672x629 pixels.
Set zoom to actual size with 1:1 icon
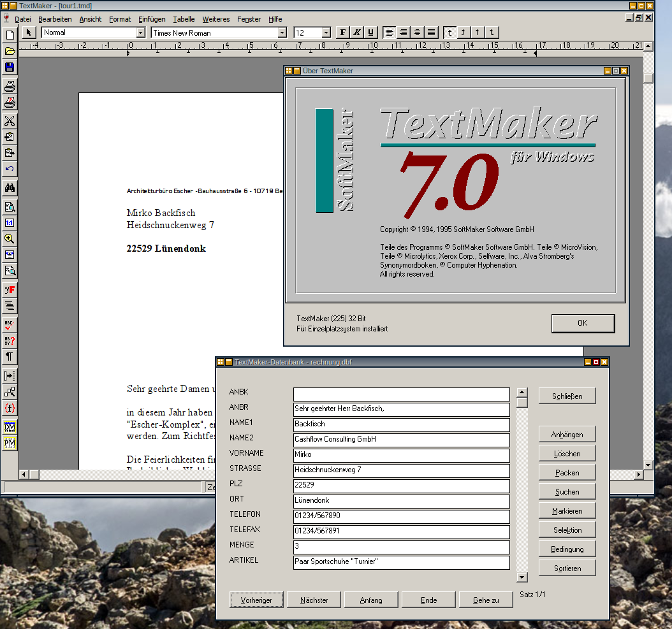pyautogui.click(x=10, y=223)
